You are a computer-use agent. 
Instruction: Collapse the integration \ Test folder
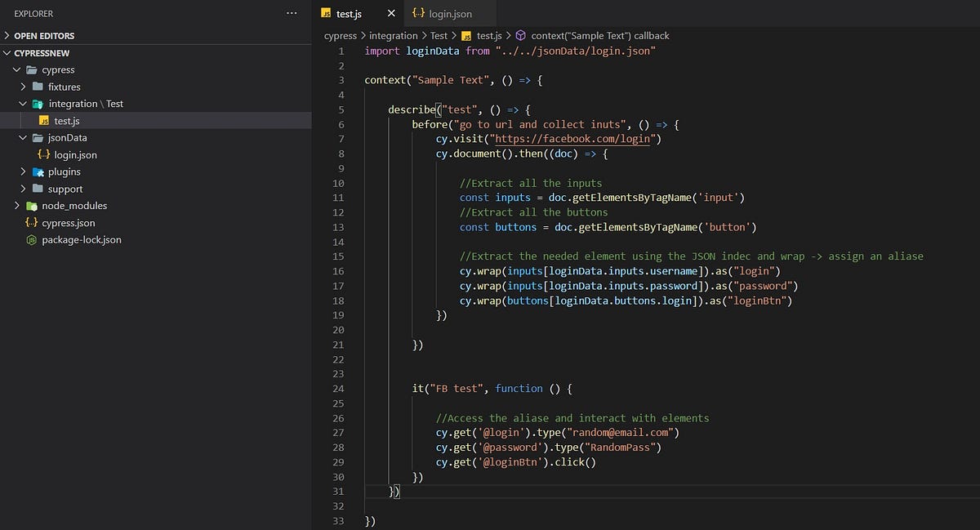pyautogui.click(x=24, y=103)
